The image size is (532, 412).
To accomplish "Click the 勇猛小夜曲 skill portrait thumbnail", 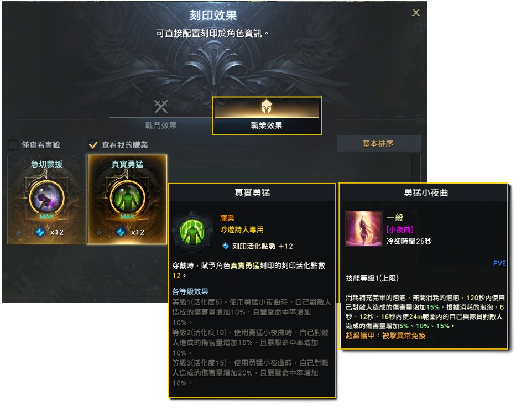I will pos(364,228).
